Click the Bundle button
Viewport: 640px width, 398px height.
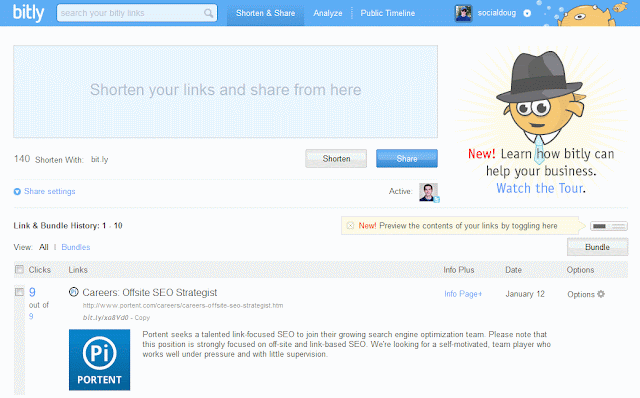[597, 247]
